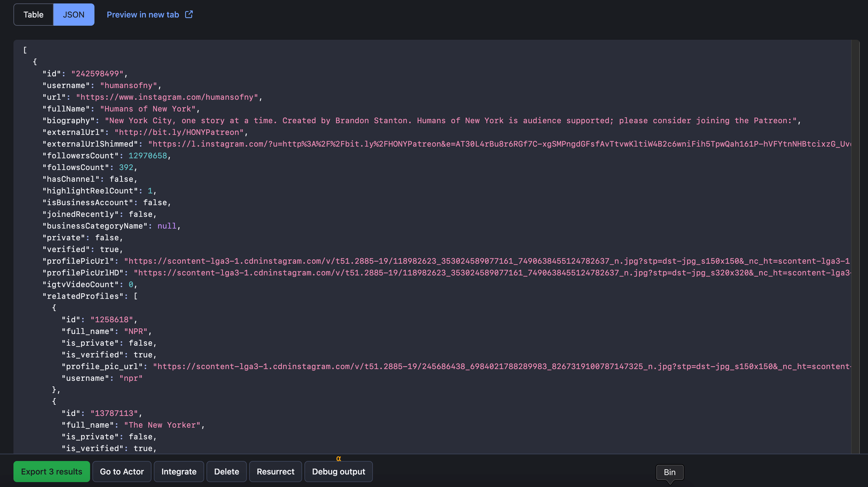This screenshot has width=868, height=487.
Task: Click the Delete icon button
Action: pyautogui.click(x=227, y=471)
